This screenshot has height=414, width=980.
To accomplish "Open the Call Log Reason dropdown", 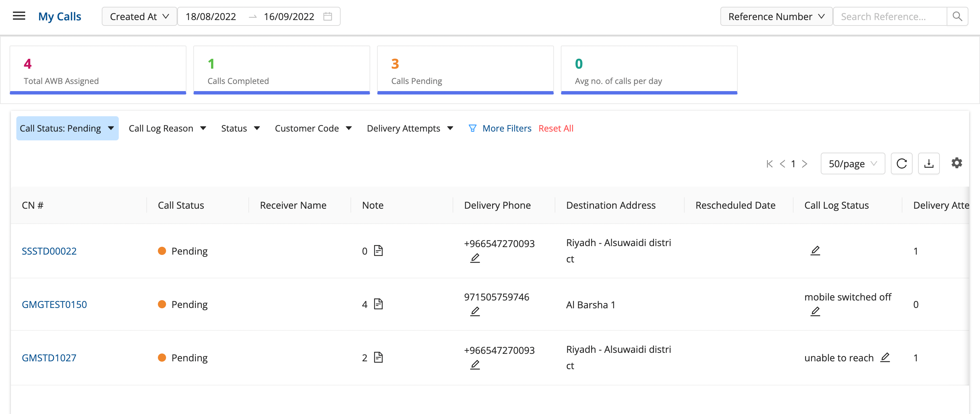I will (x=167, y=128).
